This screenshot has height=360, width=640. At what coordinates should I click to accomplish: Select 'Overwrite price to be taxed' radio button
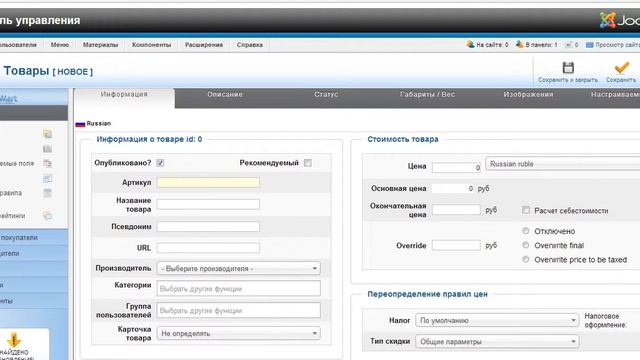[526, 259]
